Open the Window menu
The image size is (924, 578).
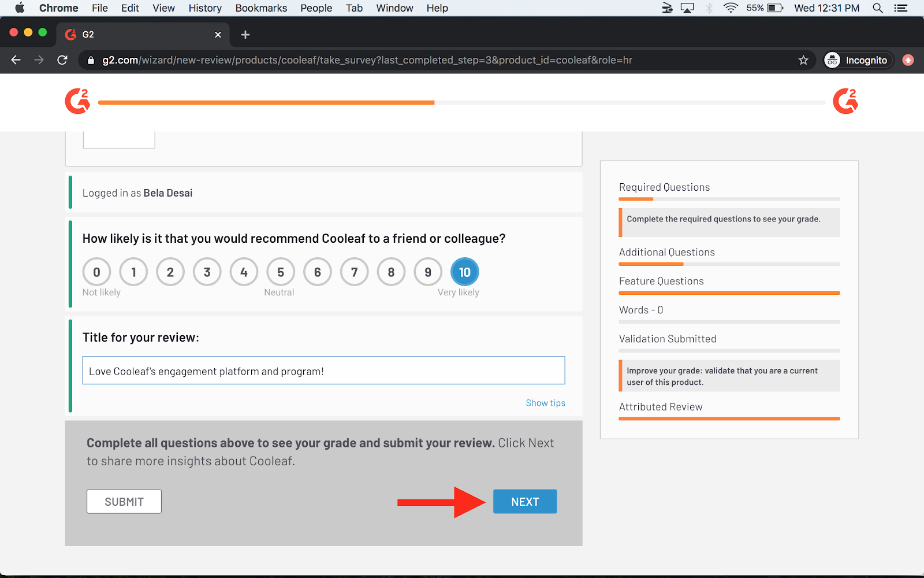pos(394,8)
